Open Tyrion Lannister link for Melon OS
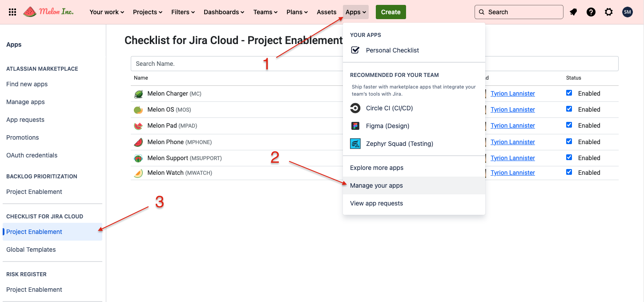The height and width of the screenshot is (302, 644). [512, 109]
